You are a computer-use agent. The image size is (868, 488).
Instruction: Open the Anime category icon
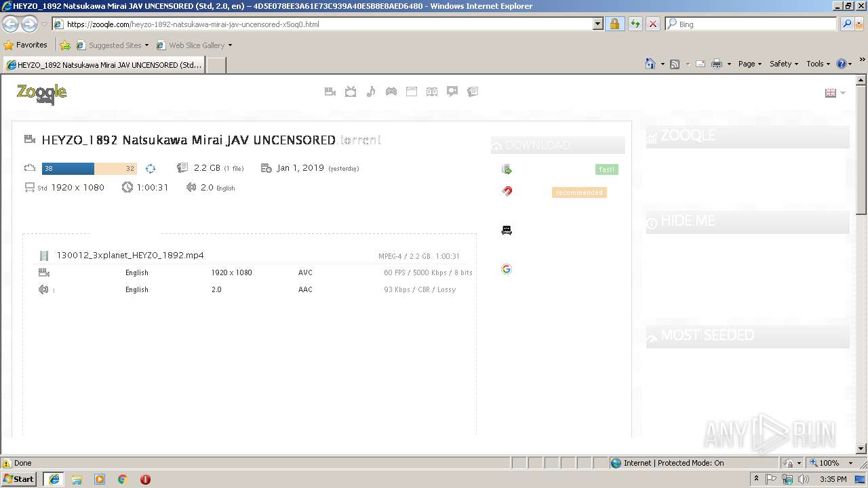point(452,91)
